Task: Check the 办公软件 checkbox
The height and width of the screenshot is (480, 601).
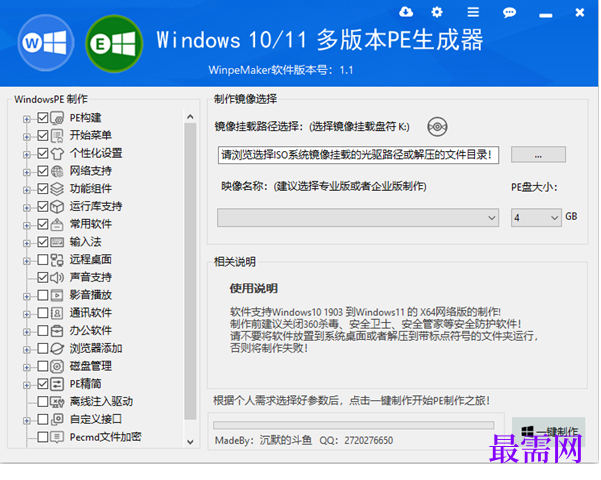Action: (43, 330)
